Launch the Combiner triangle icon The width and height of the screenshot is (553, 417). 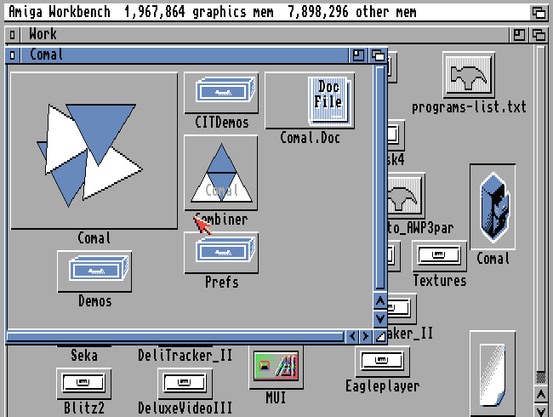click(221, 173)
